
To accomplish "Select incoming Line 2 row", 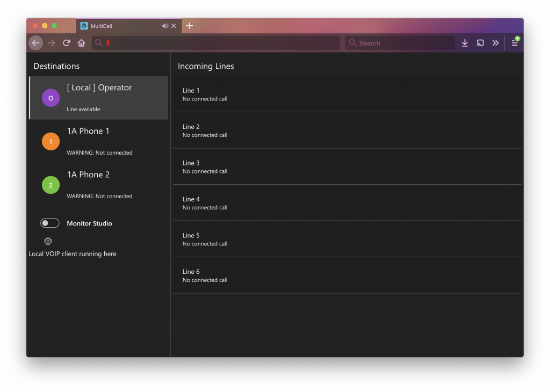I will pyautogui.click(x=347, y=130).
